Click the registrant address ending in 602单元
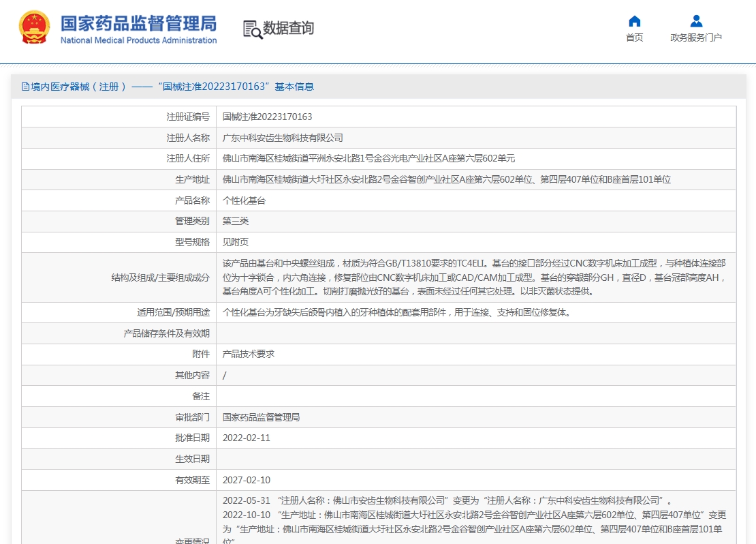 click(x=368, y=159)
